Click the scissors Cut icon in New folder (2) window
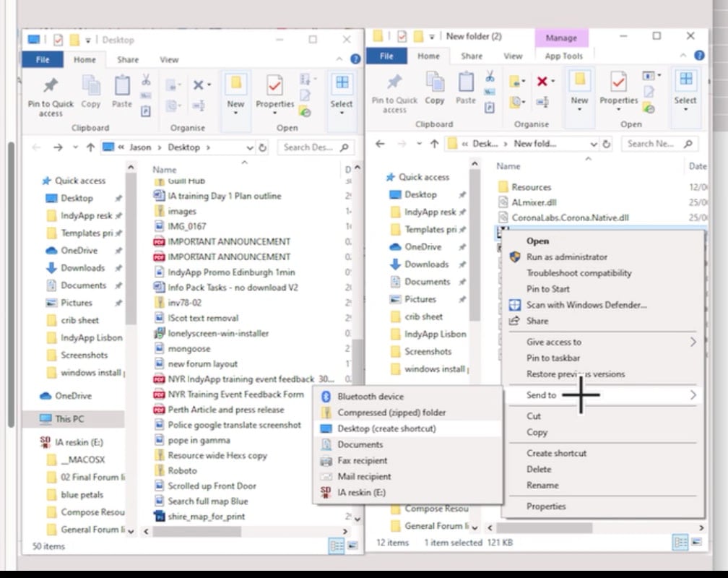Viewport: 728px width, 578px height. click(490, 76)
